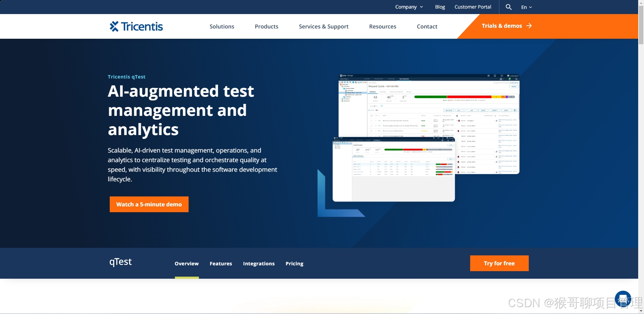Select the Overview tab
Image resolution: width=644 pixels, height=314 pixels.
pyautogui.click(x=187, y=264)
